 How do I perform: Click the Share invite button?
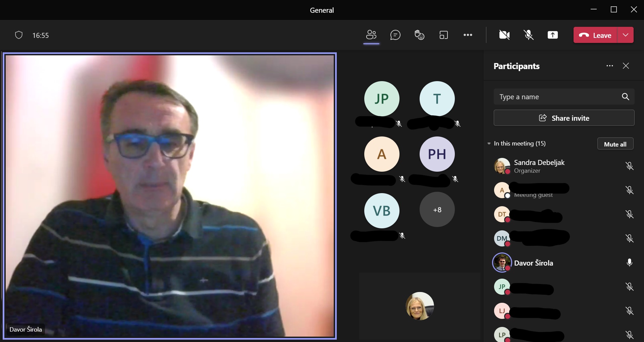tap(564, 118)
